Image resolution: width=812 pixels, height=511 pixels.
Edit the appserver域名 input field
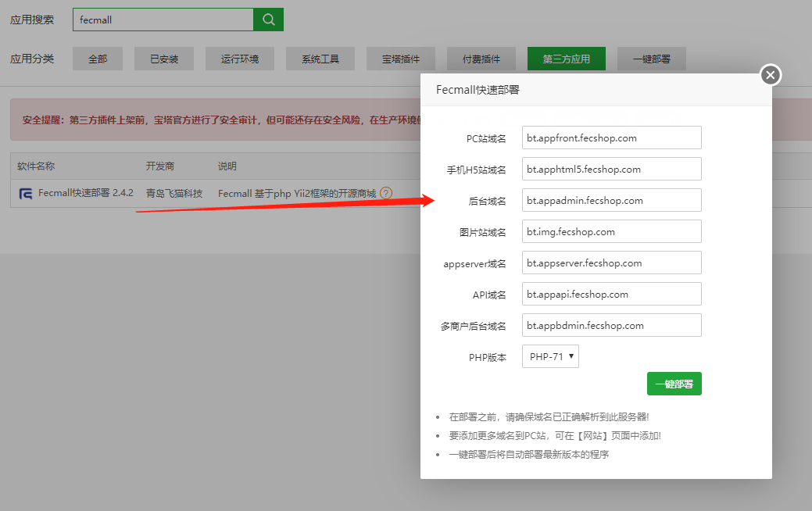point(612,263)
